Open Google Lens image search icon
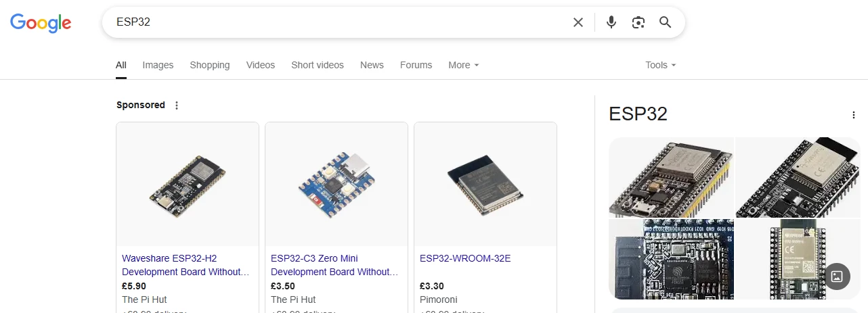Screen dimensions: 868x313 [638, 22]
